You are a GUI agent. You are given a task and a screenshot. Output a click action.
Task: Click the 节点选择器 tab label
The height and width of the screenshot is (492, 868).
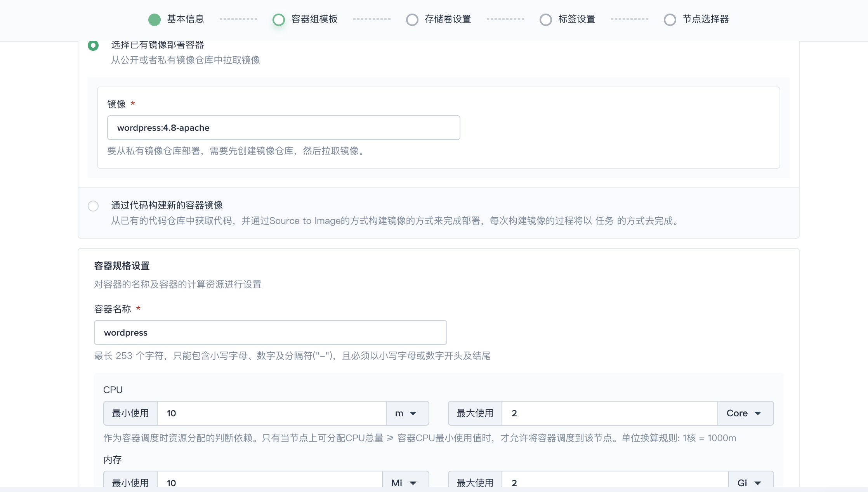705,19
